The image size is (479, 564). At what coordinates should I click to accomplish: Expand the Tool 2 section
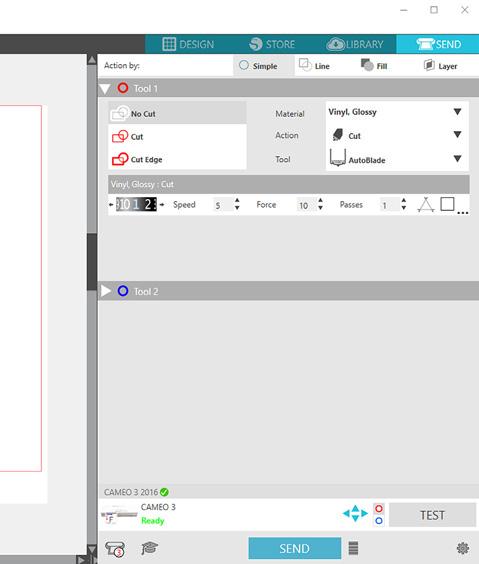pyautogui.click(x=106, y=291)
